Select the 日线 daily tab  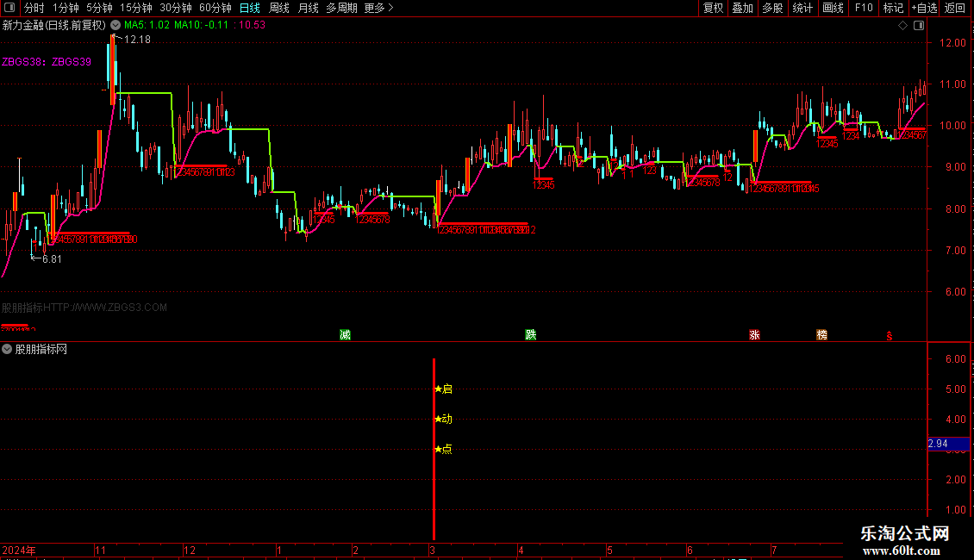(250, 8)
